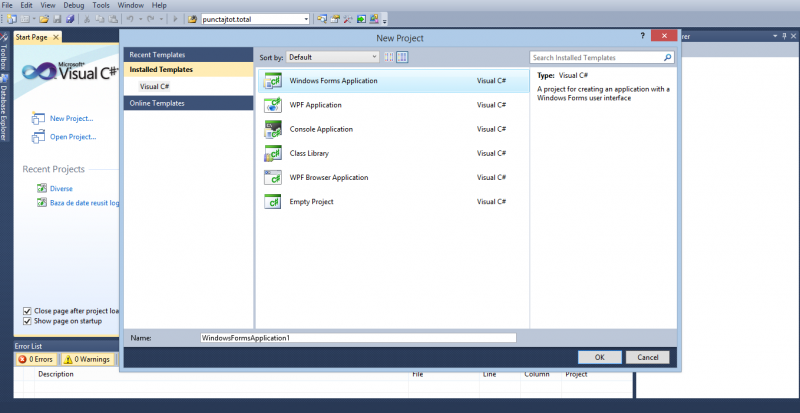Click New Project link on Start Page

(71, 118)
